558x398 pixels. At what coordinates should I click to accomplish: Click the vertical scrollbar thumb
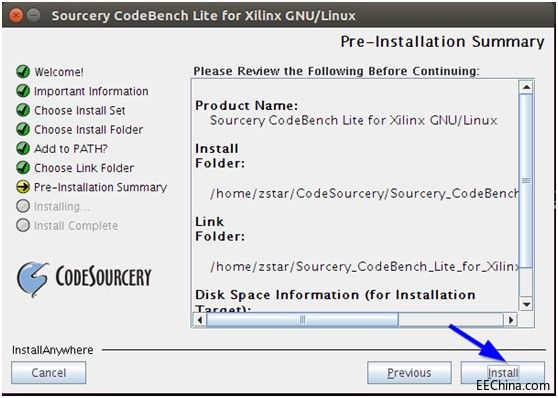[526, 181]
